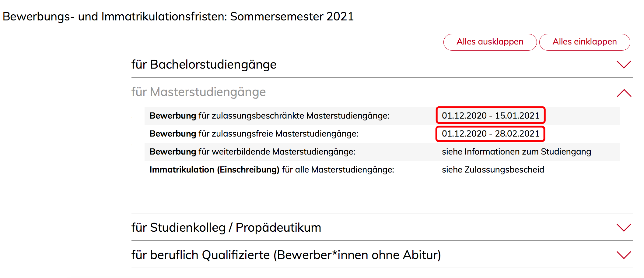Click 'siehe Informationen zum Studiengang' text
The height and width of the screenshot is (278, 644).
coord(516,152)
